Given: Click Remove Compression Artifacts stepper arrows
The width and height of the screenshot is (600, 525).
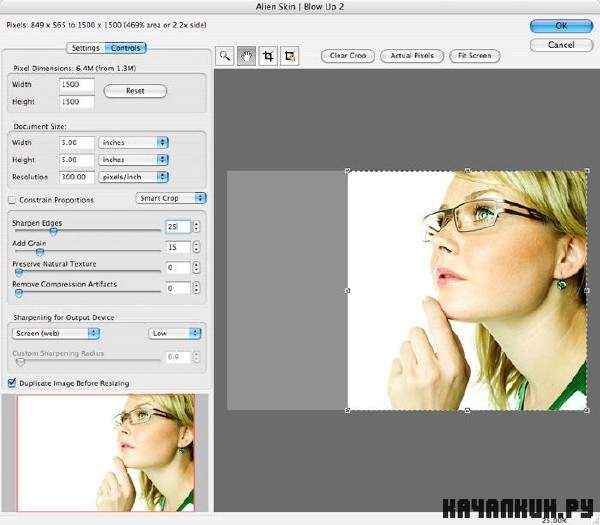Looking at the screenshot, I should pos(196,288).
